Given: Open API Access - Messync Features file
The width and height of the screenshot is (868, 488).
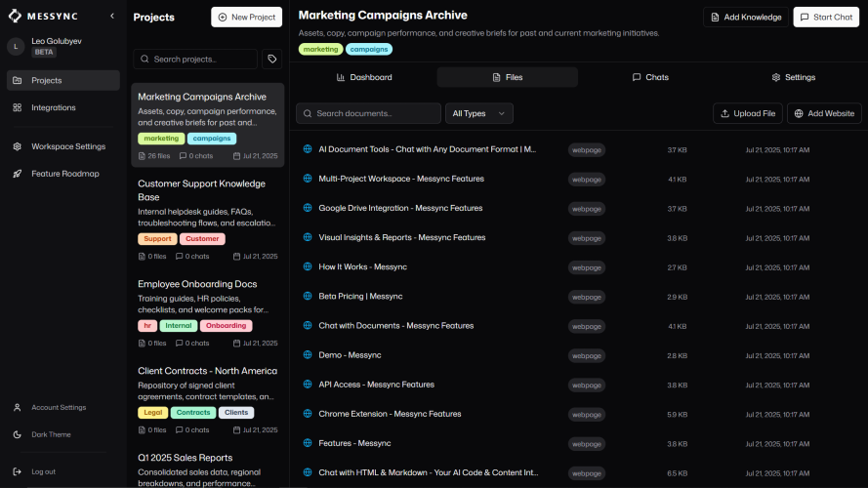Looking at the screenshot, I should (377, 385).
